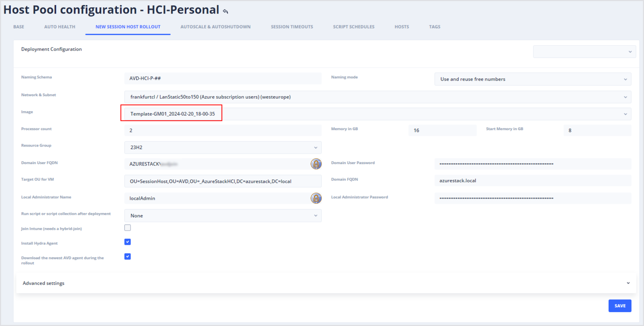
Task: Open the Image template dropdown
Action: coord(377,114)
